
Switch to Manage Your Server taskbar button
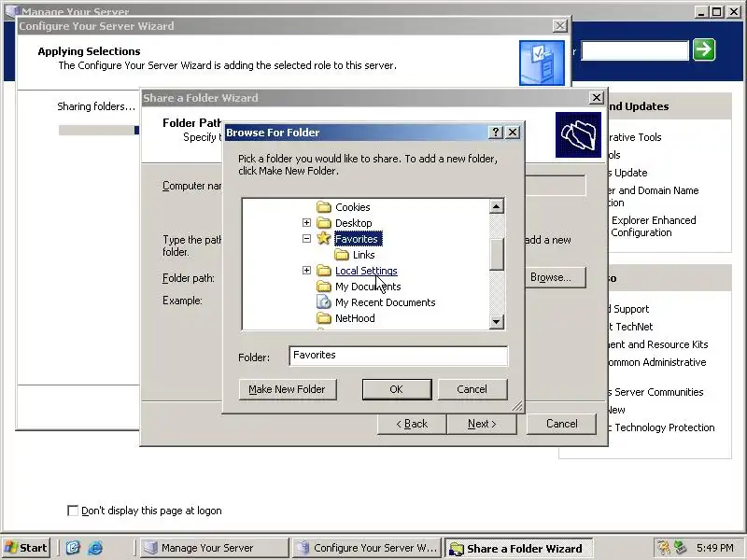click(x=214, y=548)
